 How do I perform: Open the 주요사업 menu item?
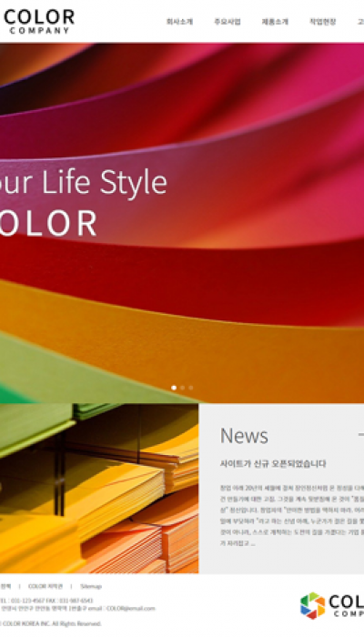click(x=227, y=22)
